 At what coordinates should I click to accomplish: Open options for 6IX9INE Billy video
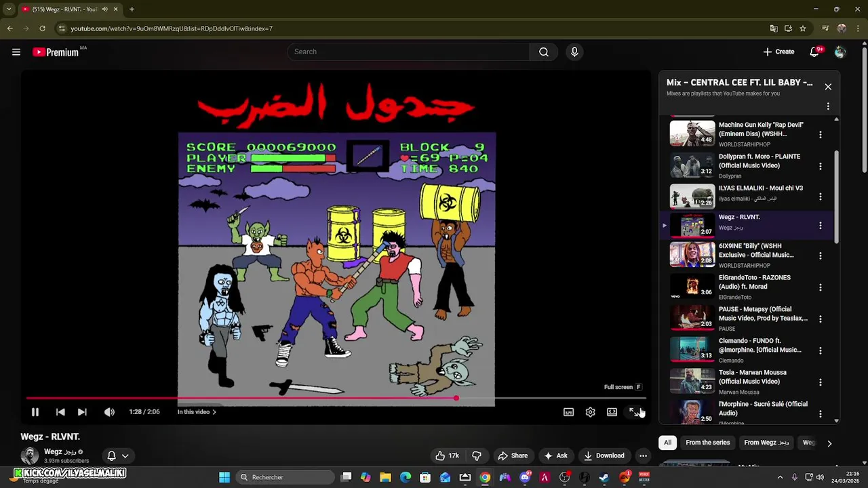[821, 256]
